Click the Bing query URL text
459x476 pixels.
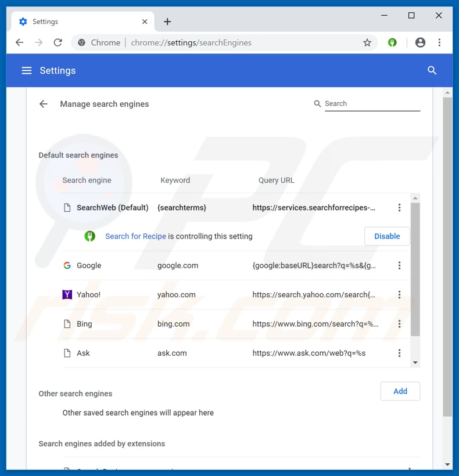click(x=315, y=324)
